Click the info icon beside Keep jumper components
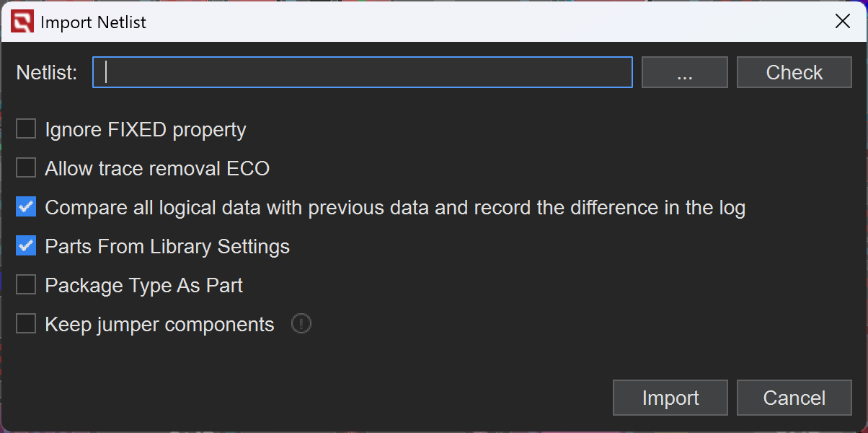This screenshot has width=868, height=433. (301, 324)
